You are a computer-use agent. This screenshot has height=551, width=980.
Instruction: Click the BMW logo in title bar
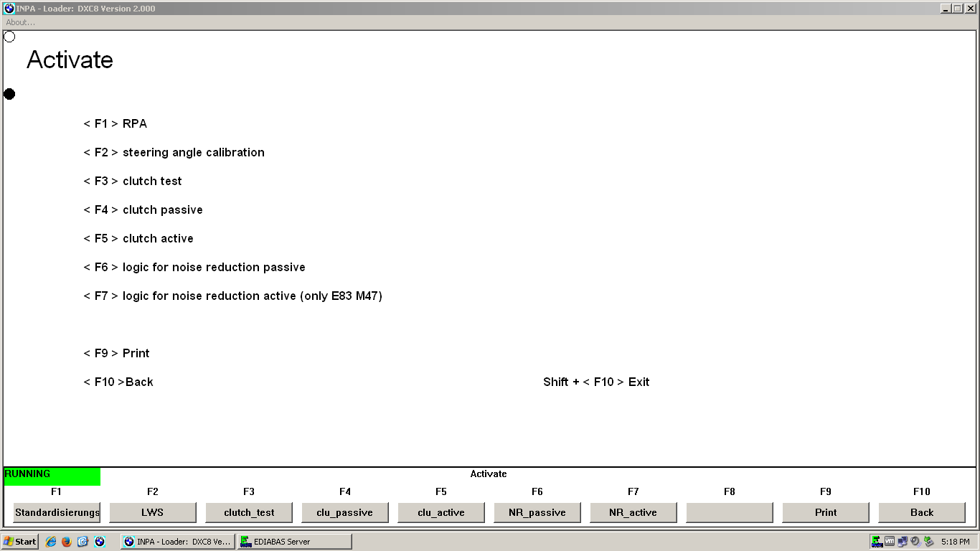pyautogui.click(x=9, y=9)
